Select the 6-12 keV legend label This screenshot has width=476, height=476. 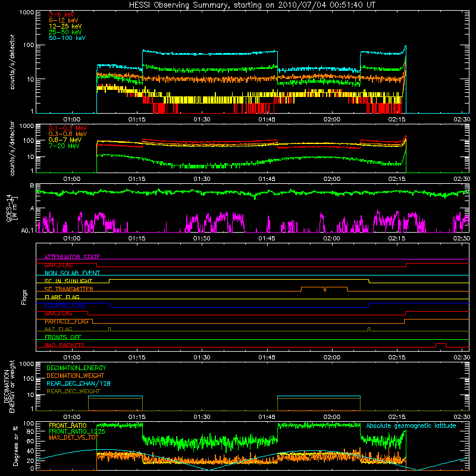pos(64,20)
